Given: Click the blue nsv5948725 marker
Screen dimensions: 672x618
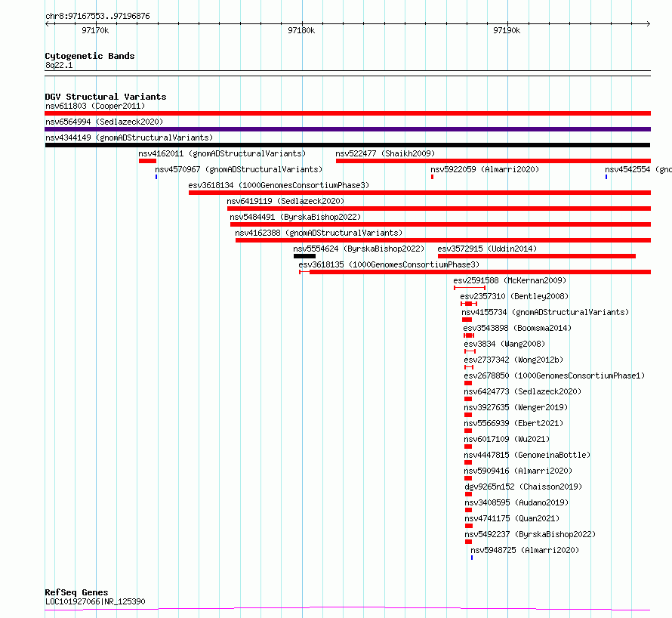Looking at the screenshot, I should (x=472, y=558).
